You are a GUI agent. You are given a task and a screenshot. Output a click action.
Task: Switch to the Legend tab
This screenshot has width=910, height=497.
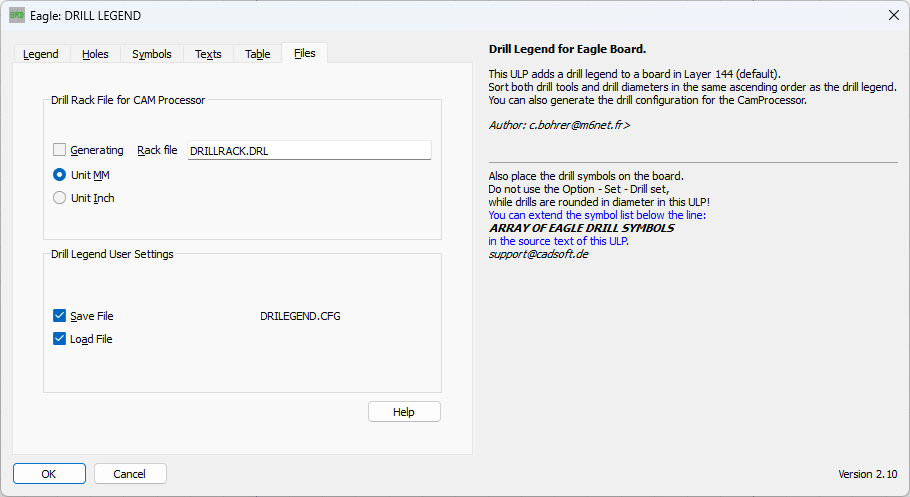[41, 54]
